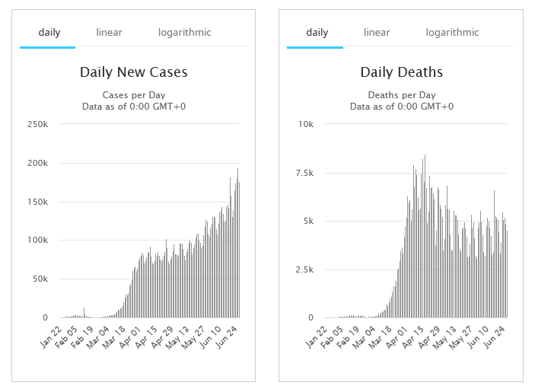Open logarithmic tab above Daily Deaths

tap(452, 33)
